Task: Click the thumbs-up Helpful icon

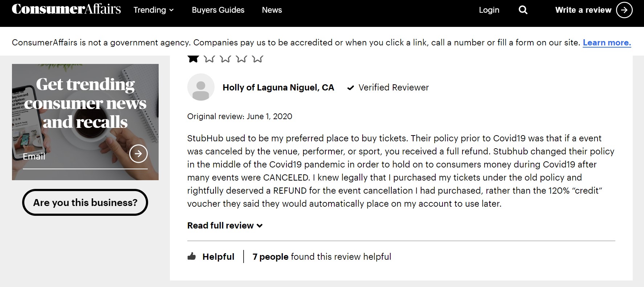Action: coord(192,256)
